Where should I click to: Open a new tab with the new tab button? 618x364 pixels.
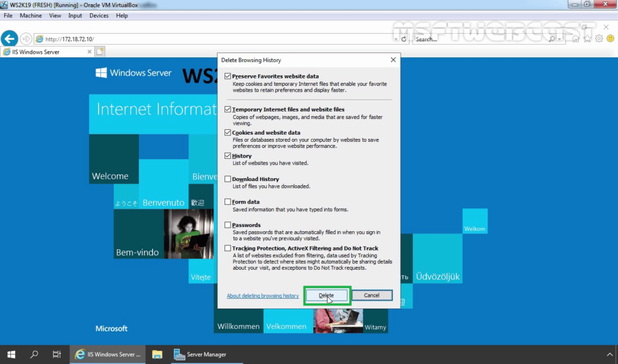(100, 51)
